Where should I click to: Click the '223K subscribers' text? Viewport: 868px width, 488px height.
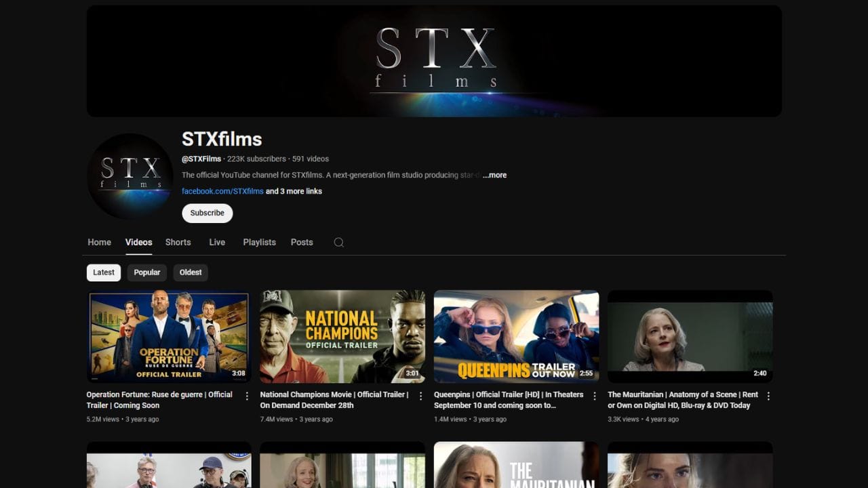(x=256, y=159)
